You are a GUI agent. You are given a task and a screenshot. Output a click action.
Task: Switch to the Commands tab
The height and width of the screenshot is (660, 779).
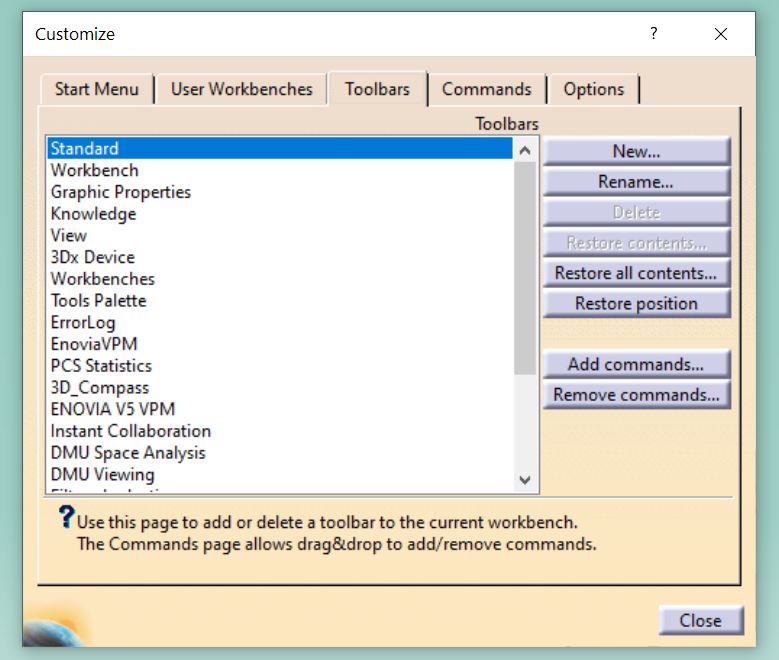pos(486,89)
